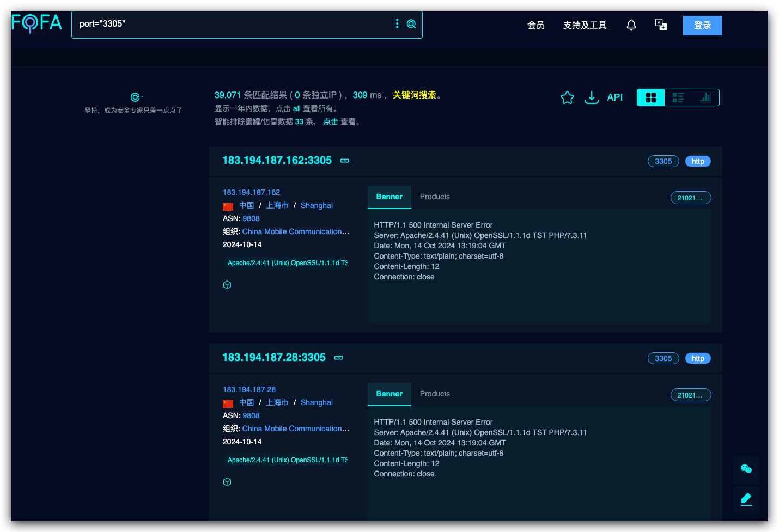Click 'Content-Length: 12' in second banner
Image resolution: width=779 pixels, height=532 pixels.
[406, 463]
